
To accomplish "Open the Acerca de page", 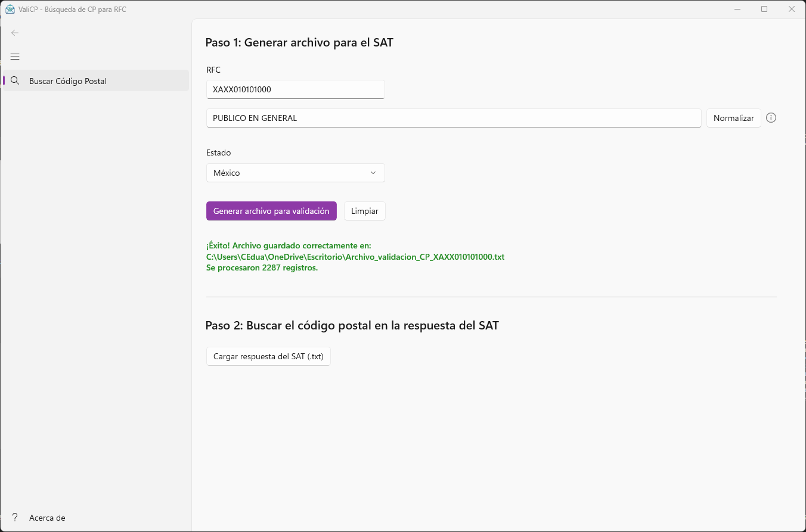I will click(47, 518).
